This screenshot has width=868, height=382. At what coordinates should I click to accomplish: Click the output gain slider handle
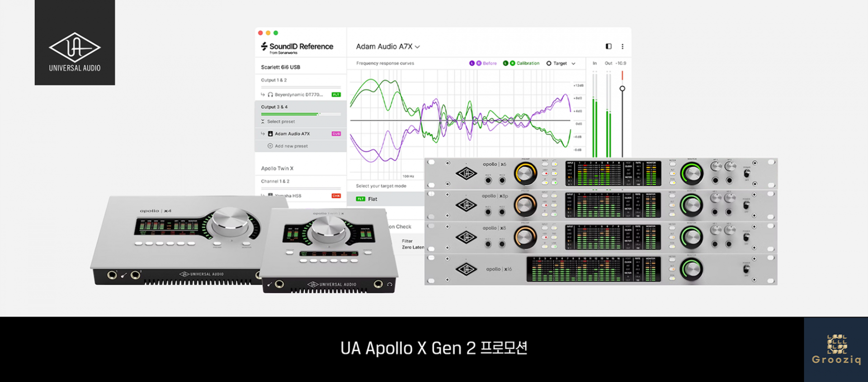(622, 88)
